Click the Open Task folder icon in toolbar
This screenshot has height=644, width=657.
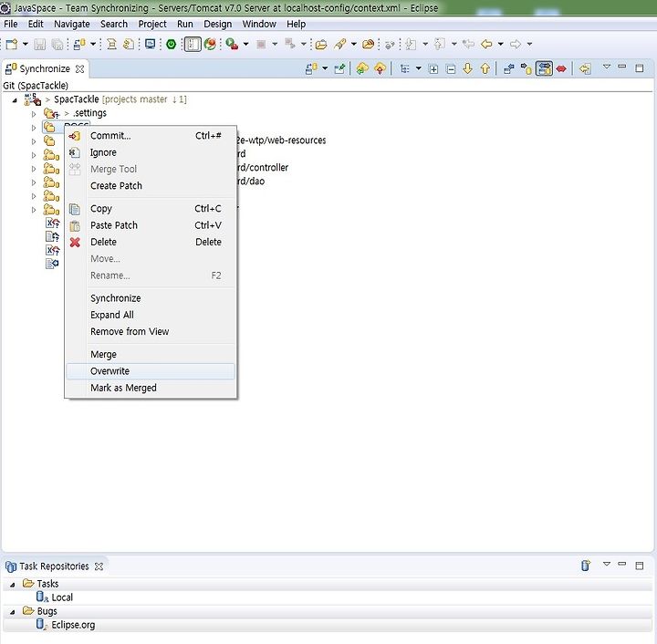321,44
